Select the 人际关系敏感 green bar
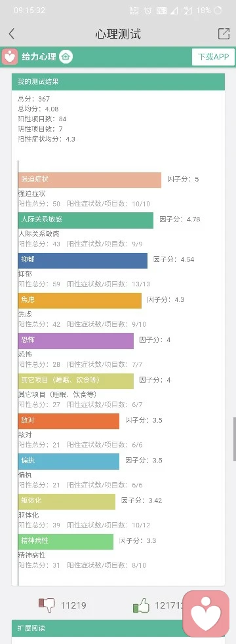This screenshot has height=644, width=236. point(86,220)
